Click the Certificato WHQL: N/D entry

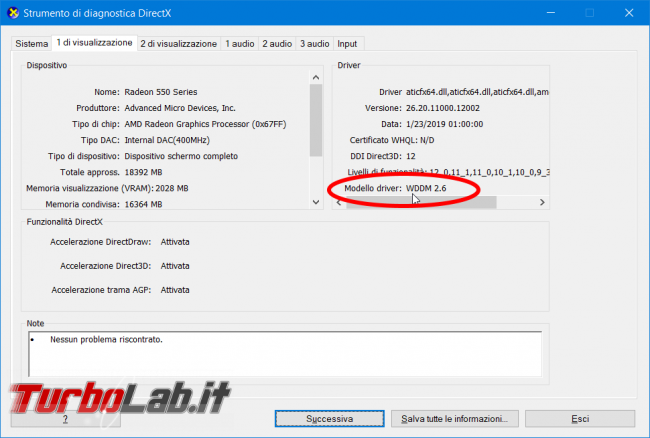click(392, 140)
